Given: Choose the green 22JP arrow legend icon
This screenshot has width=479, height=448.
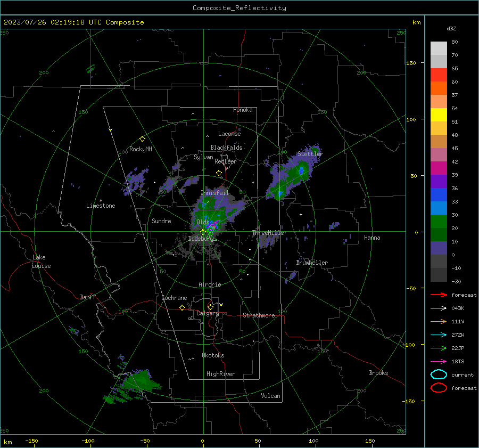Looking at the screenshot, I should click(x=439, y=348).
